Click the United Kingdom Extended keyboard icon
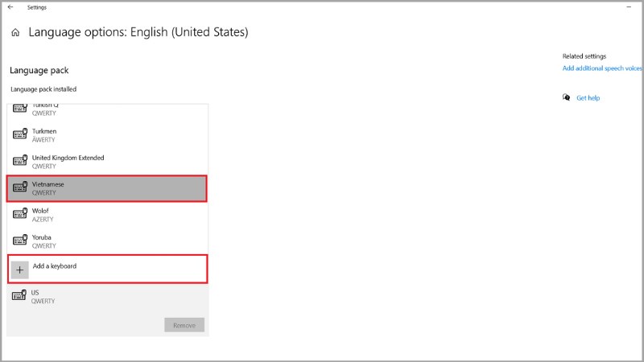644x362 pixels. coord(19,160)
